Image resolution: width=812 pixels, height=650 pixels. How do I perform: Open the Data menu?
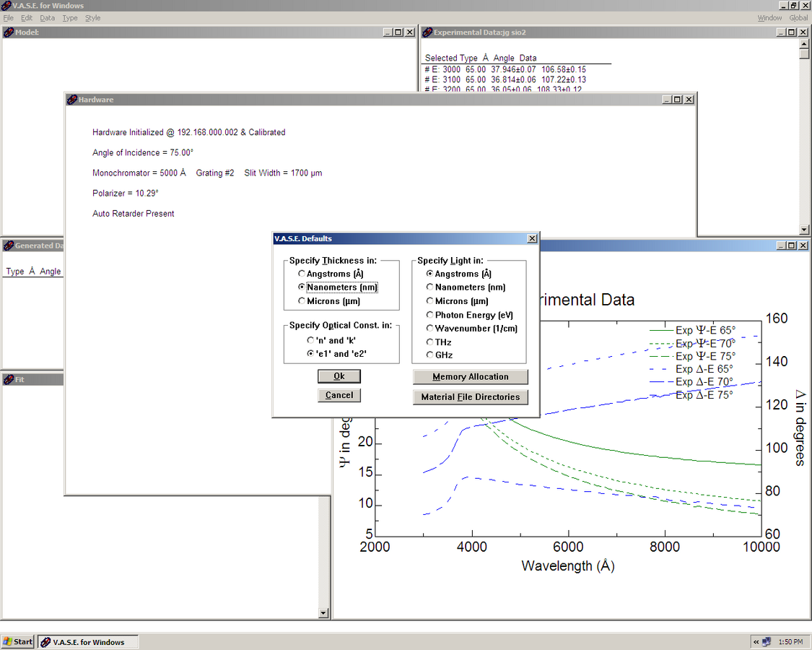click(47, 17)
